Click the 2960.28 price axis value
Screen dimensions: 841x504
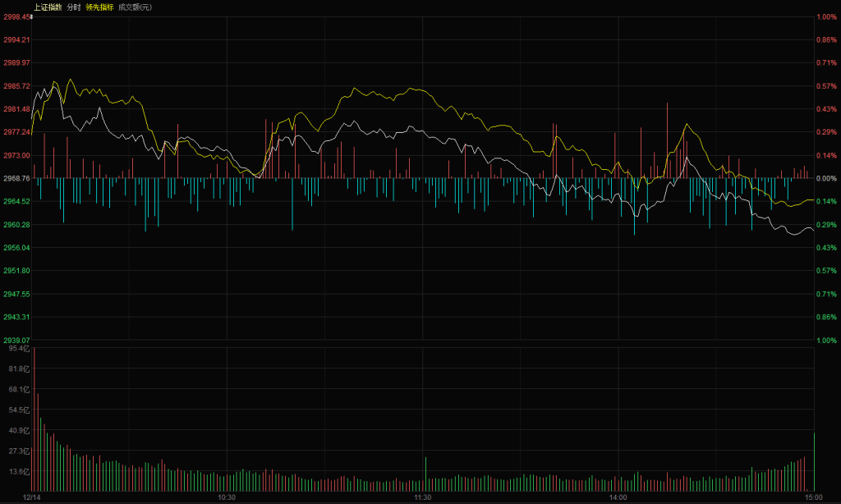click(16, 225)
